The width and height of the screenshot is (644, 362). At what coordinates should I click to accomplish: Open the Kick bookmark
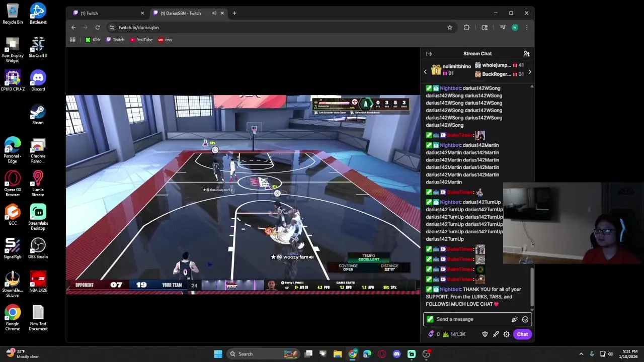93,40
